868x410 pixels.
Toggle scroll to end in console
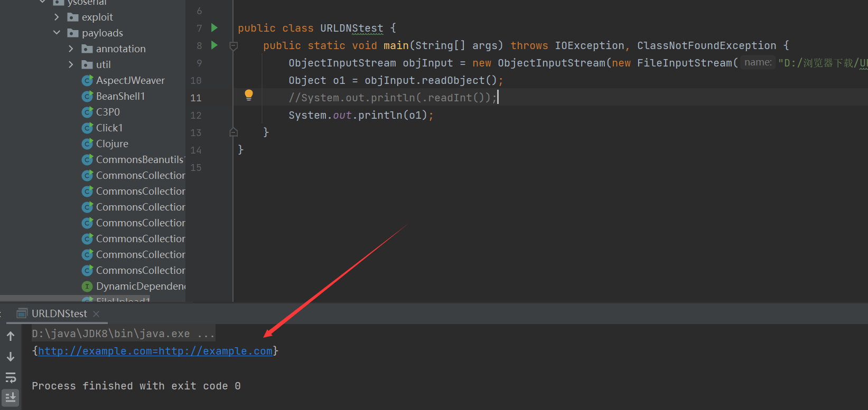pos(11,397)
